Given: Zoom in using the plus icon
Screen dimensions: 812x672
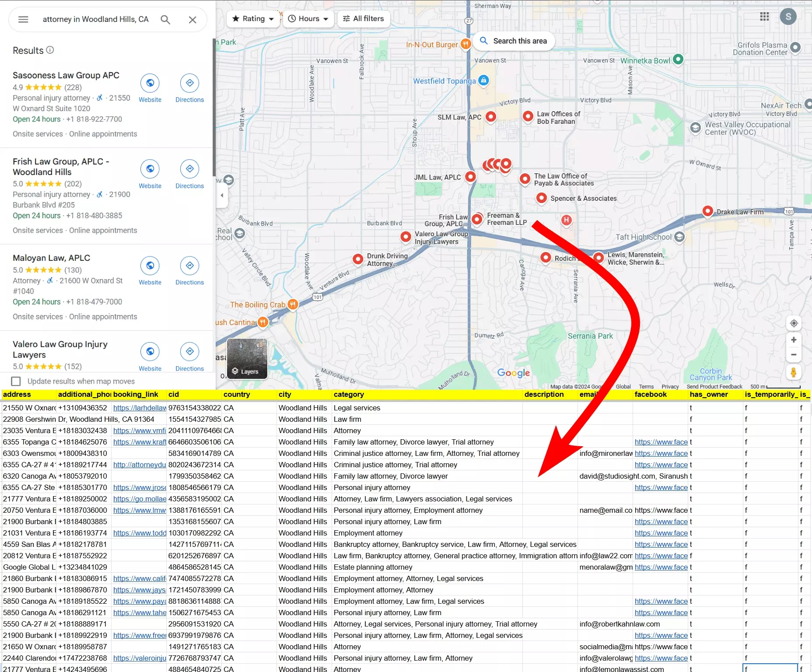Looking at the screenshot, I should pyautogui.click(x=794, y=339).
